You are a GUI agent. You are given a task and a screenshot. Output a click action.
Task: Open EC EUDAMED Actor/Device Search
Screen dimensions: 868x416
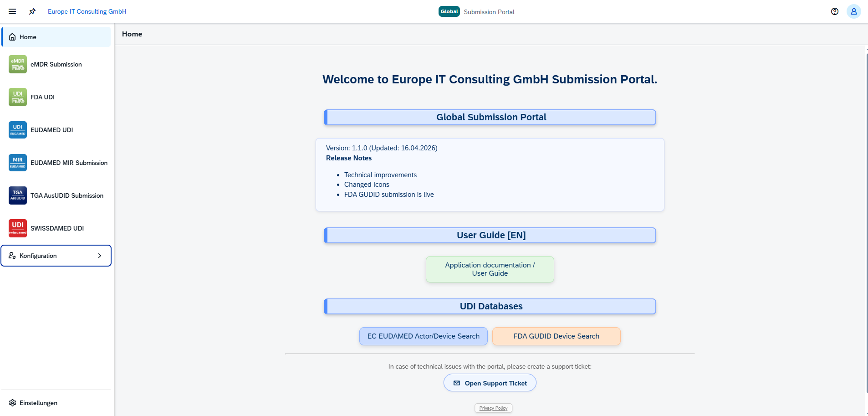[423, 336]
